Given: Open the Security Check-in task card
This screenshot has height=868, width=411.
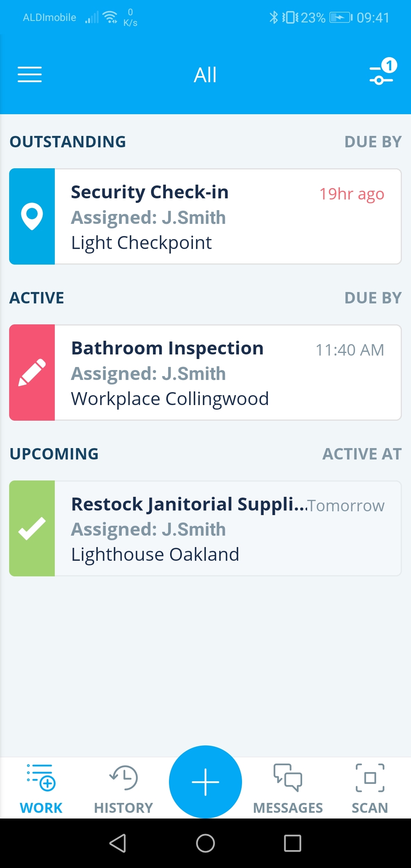Looking at the screenshot, I should pyautogui.click(x=205, y=216).
